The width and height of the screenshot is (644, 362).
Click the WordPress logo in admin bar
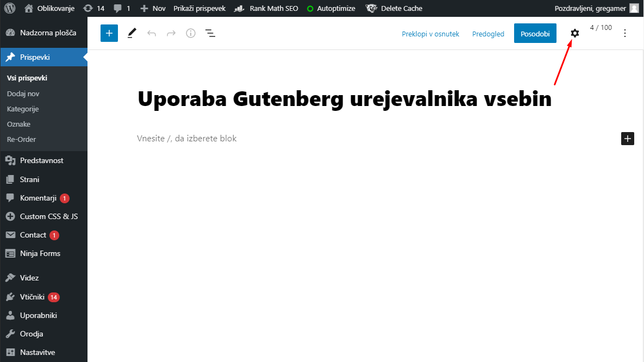11,8
